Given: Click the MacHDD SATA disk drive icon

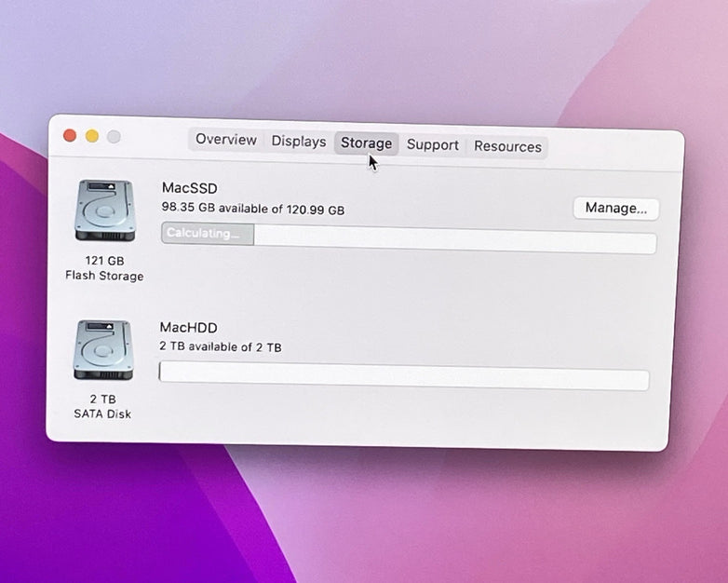Looking at the screenshot, I should (x=102, y=349).
